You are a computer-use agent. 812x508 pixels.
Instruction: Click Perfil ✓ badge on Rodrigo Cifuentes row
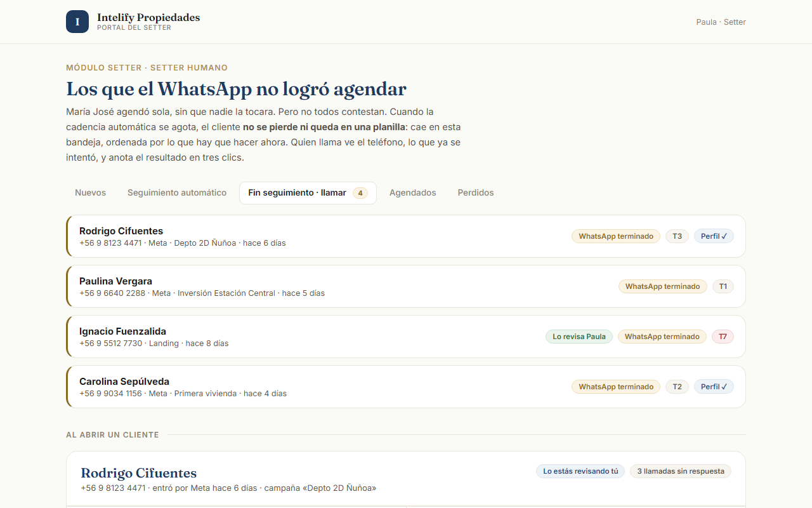(x=714, y=236)
